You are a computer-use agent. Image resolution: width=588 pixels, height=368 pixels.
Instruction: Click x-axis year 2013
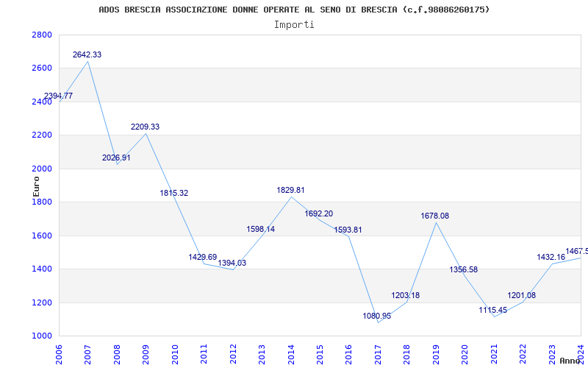[262, 354]
